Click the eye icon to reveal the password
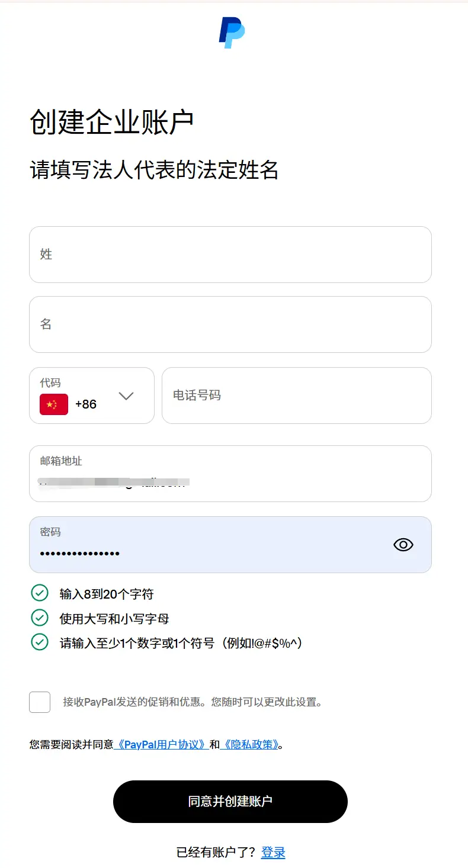This screenshot has width=468, height=868. point(403,544)
